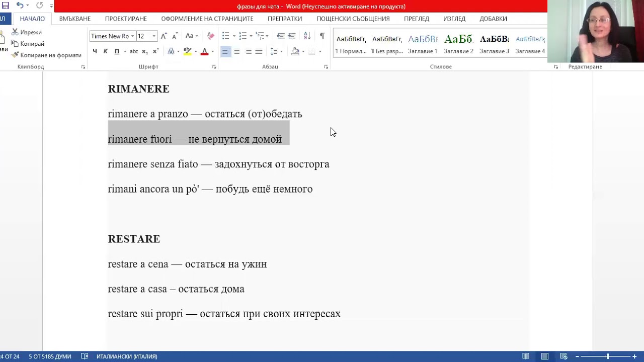Undo the last action

tap(20, 6)
